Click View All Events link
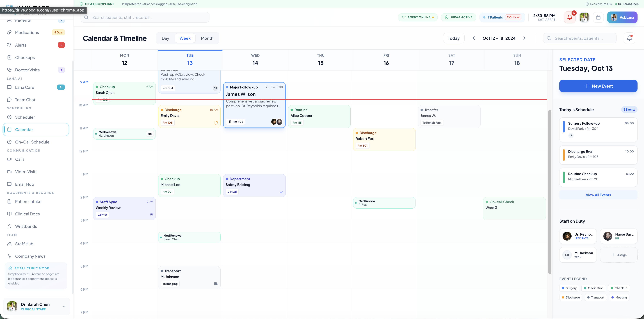The image size is (644, 319). [598, 195]
